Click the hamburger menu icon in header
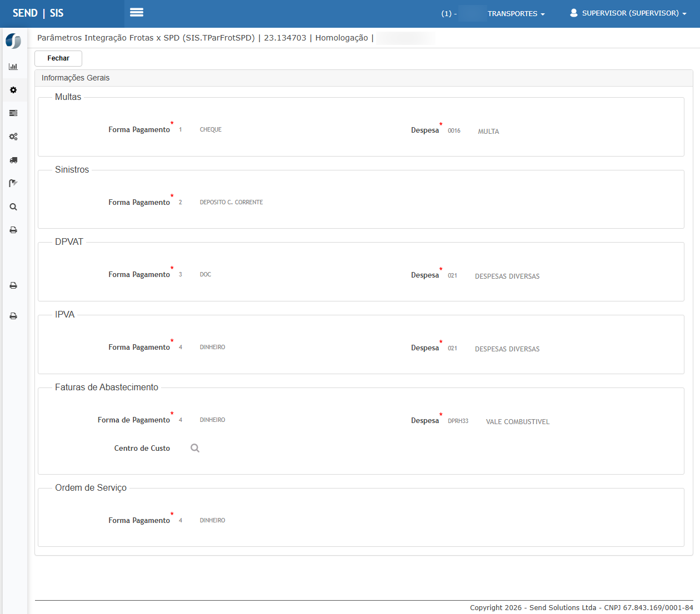The height and width of the screenshot is (614, 700). [137, 12]
